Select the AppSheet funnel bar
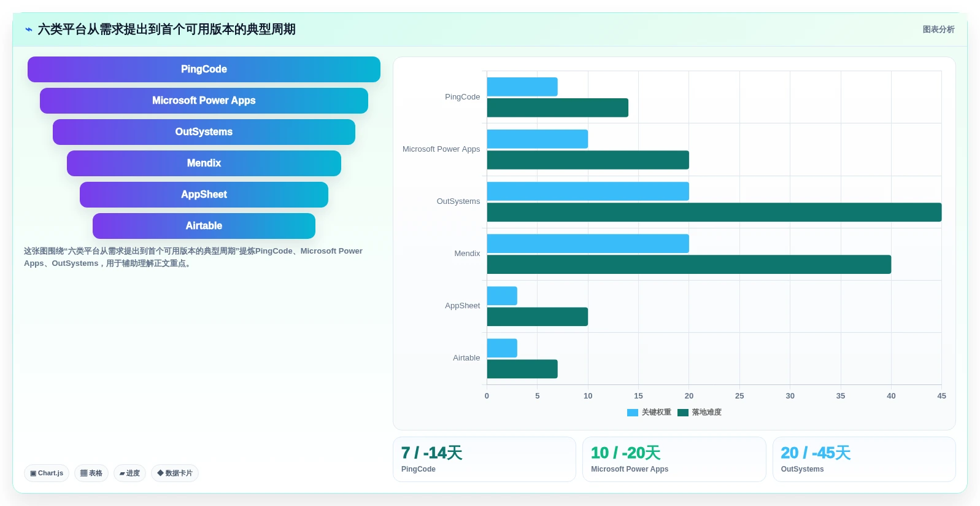This screenshot has width=980, height=506. (x=204, y=195)
